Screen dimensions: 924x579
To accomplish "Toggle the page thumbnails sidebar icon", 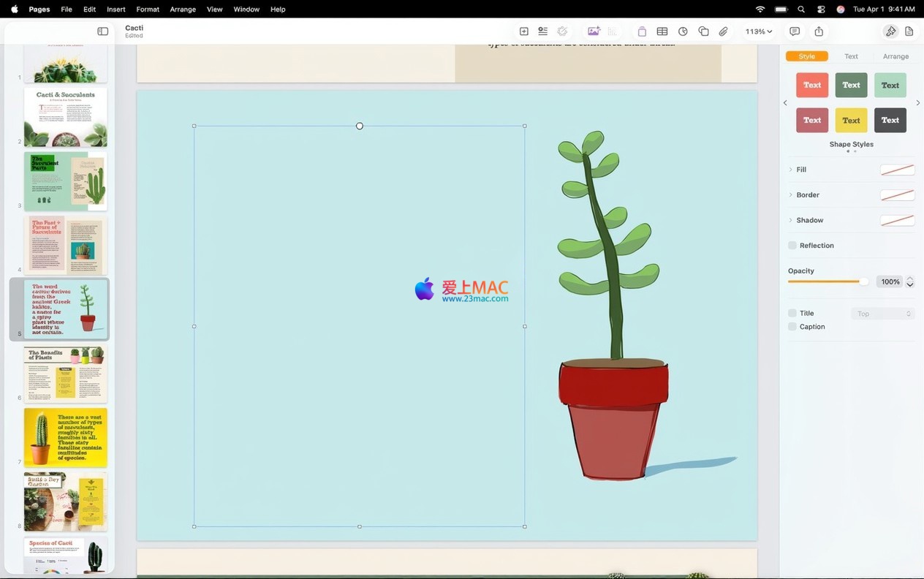I will tap(102, 31).
